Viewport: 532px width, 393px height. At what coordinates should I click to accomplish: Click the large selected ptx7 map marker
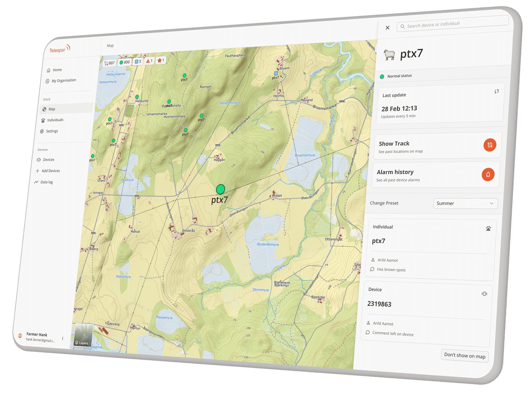click(220, 189)
